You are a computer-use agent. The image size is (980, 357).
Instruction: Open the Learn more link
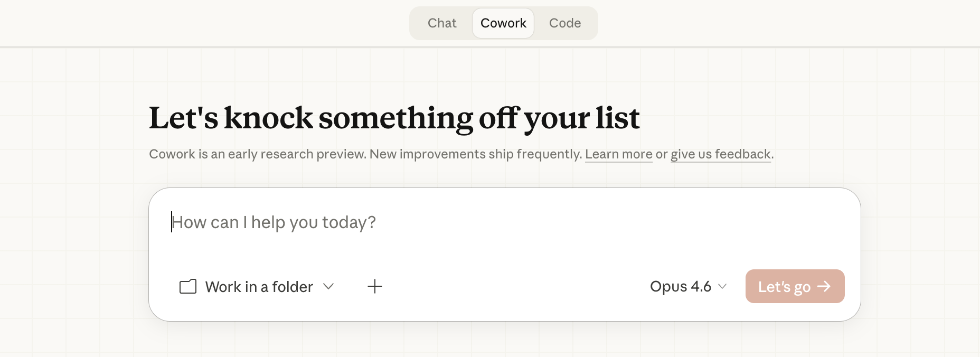pyautogui.click(x=618, y=154)
